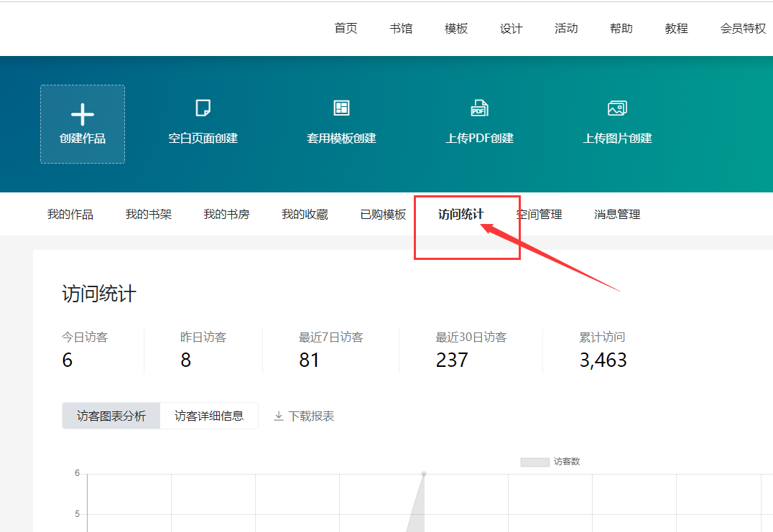
Task: Click the download arrow icon beside 下载报表
Action: point(279,416)
